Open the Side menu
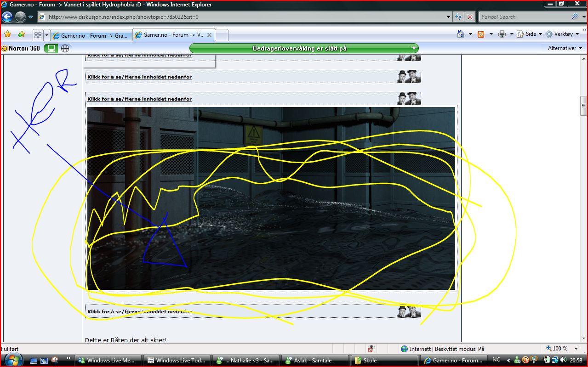Image resolution: width=588 pixels, height=367 pixels. point(529,34)
